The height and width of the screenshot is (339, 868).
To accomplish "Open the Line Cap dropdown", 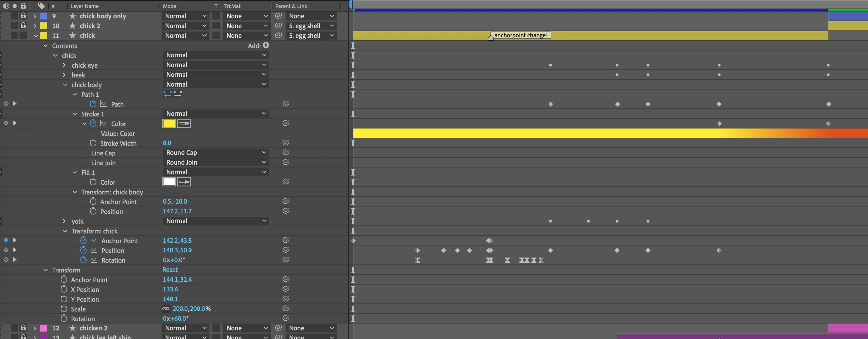I will [216, 153].
